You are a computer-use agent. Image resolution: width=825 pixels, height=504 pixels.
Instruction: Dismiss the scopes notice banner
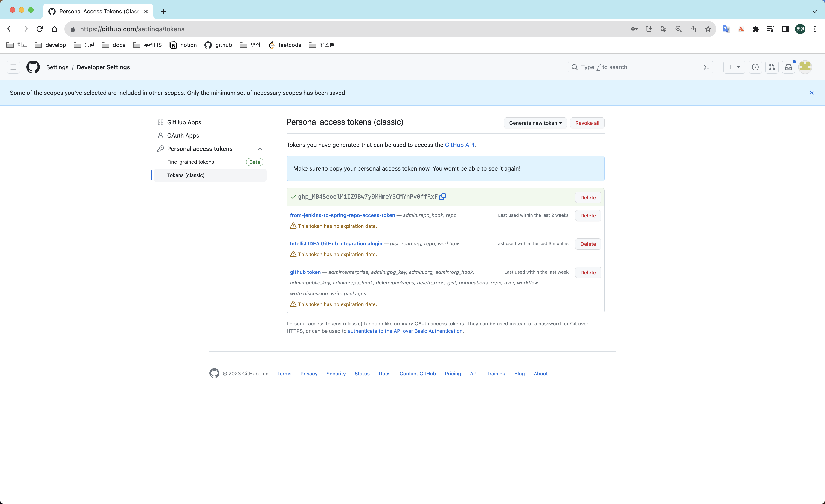811,93
